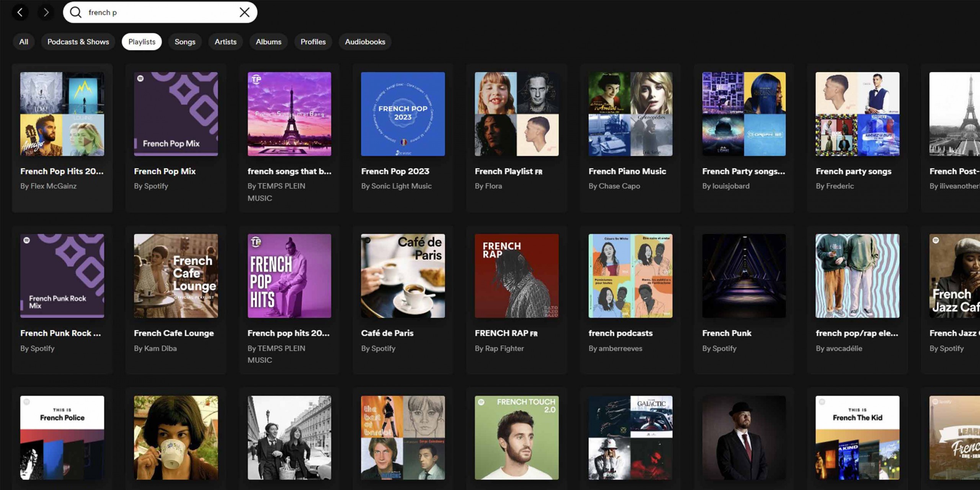Click the 'French Playlist FR' title
980x490 pixels.
[x=508, y=171]
